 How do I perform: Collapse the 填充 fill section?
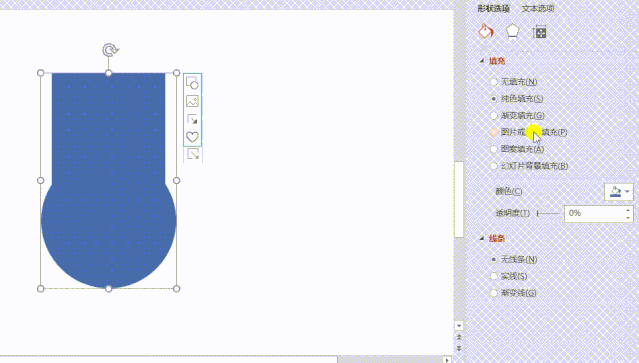pos(482,61)
